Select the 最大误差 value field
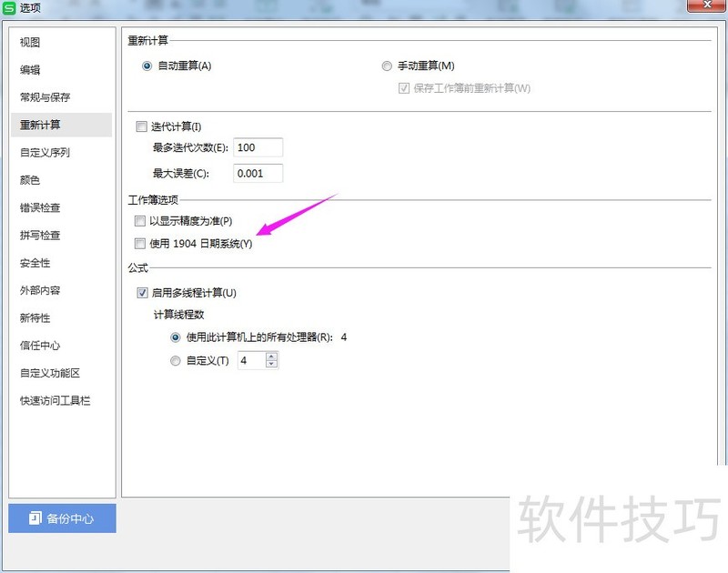This screenshot has width=728, height=573. 258,173
